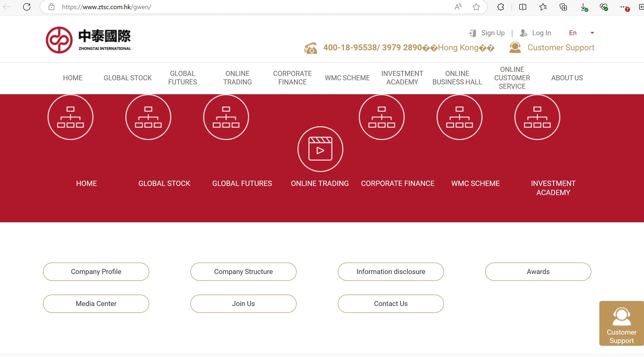The height and width of the screenshot is (357, 644).
Task: Open CORPORATE FINANCE top menu
Action: click(292, 78)
